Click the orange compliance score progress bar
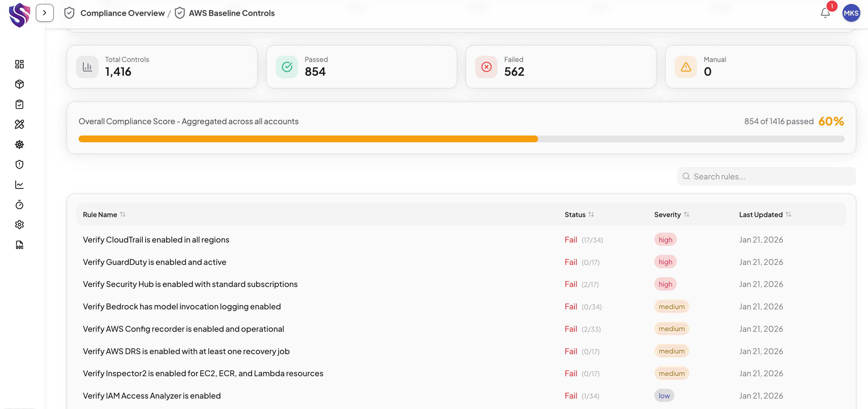Image resolution: width=868 pixels, height=409 pixels. (308, 139)
